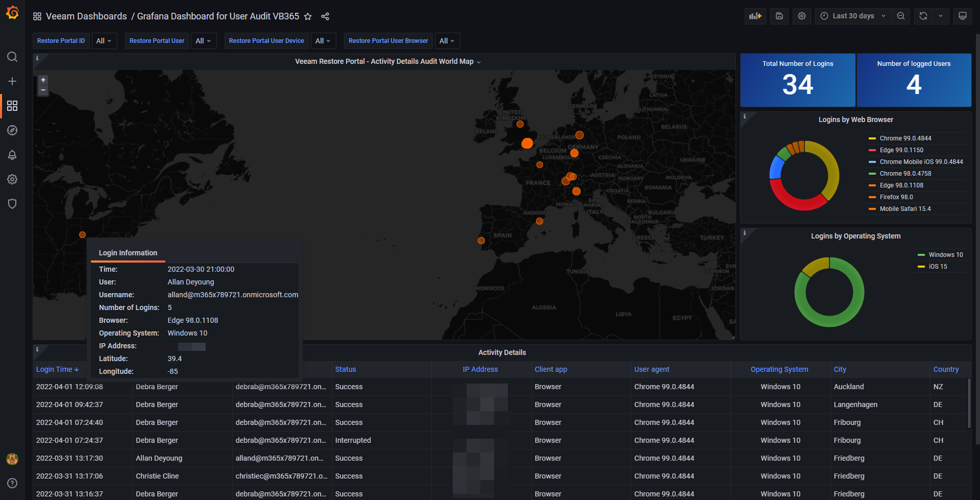This screenshot has height=500, width=980.
Task: Toggle Firefox 98.0 legend series
Action: [x=896, y=197]
